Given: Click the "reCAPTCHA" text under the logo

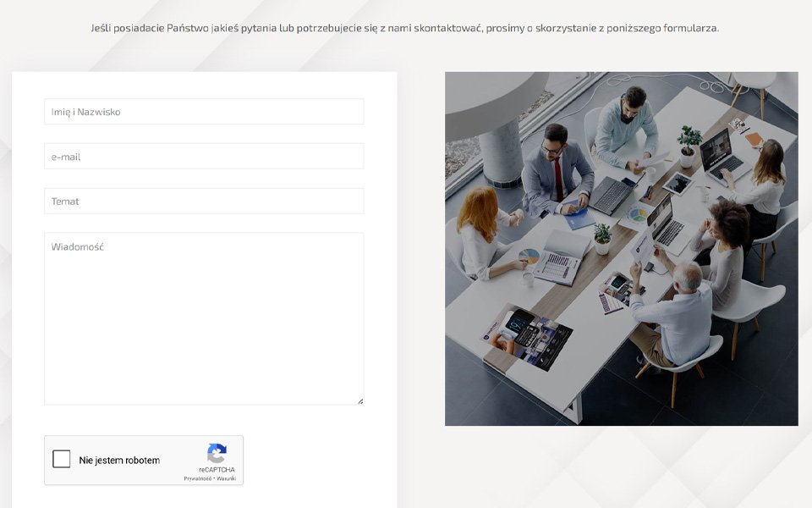Looking at the screenshot, I should 217,469.
